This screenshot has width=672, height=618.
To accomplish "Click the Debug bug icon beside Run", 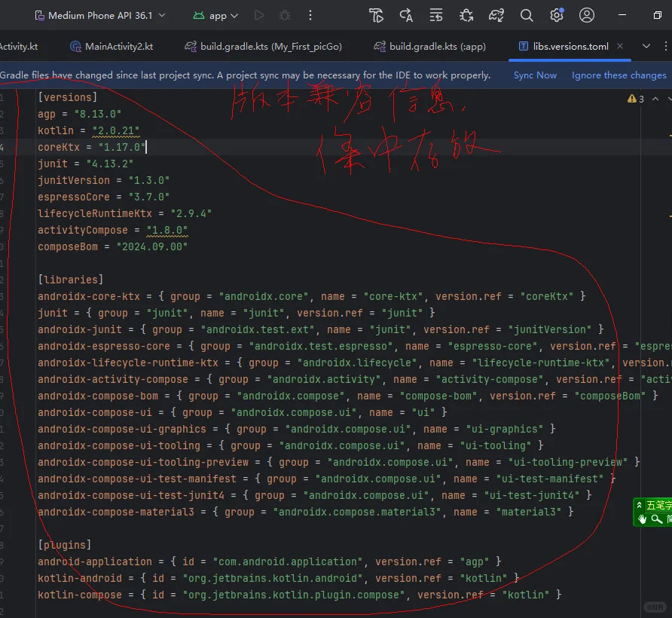I will tap(285, 15).
